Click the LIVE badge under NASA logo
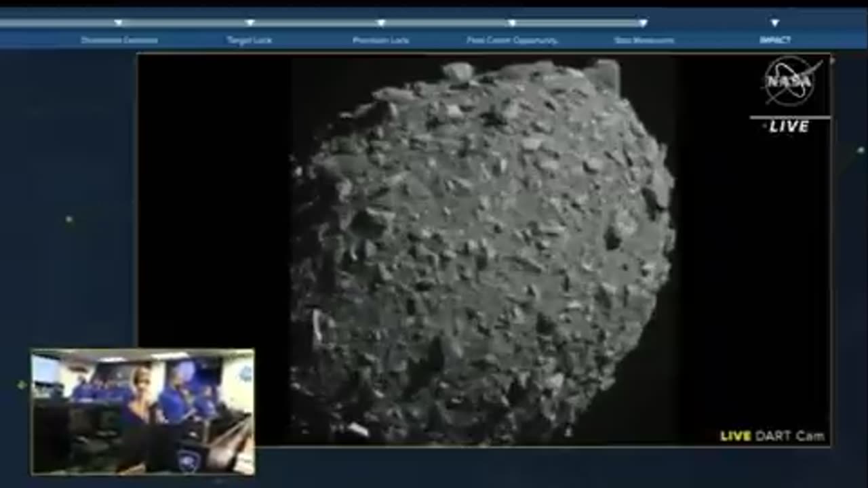 789,126
